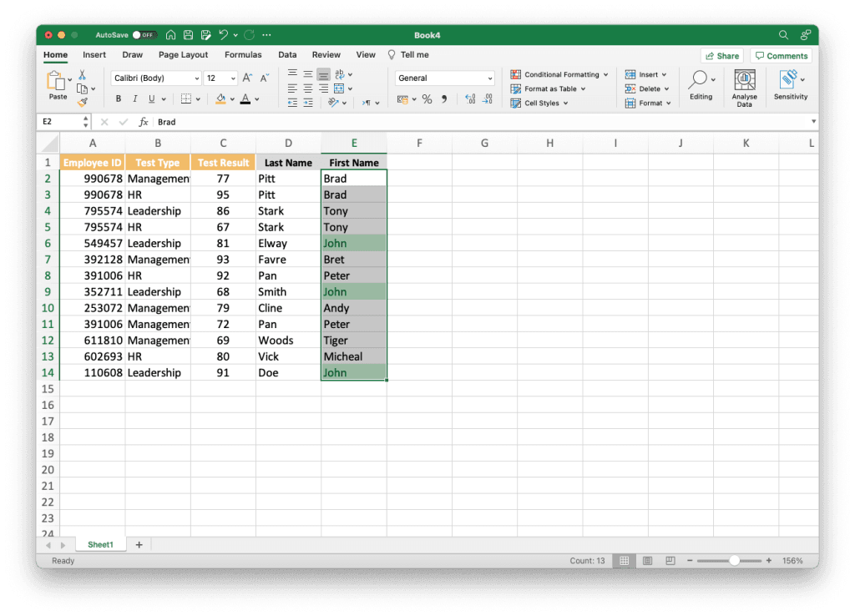Click the Font Color A swatch
Viewport: 855px width, 616px height.
coord(245,98)
